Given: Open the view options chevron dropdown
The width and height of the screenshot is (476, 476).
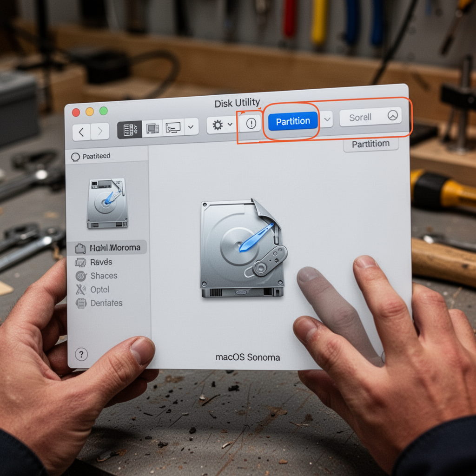Looking at the screenshot, I should [x=191, y=126].
